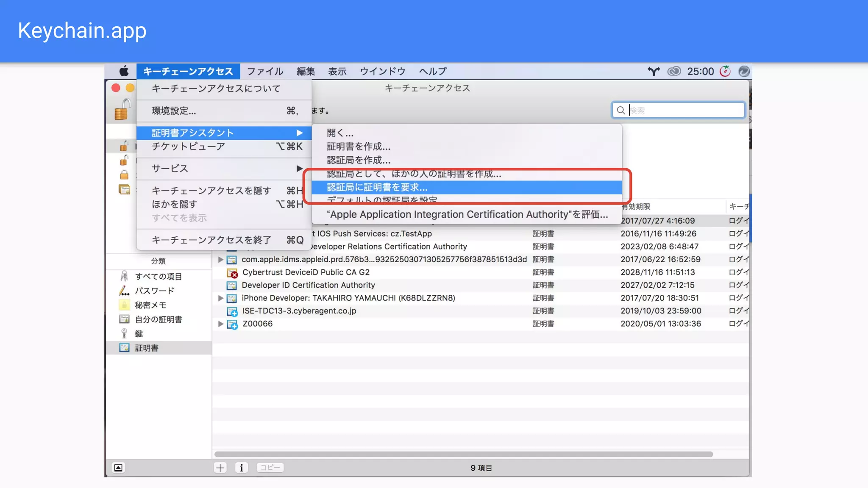The width and height of the screenshot is (868, 488).
Task: Choose ほかを隠す menu item
Action: [224, 204]
